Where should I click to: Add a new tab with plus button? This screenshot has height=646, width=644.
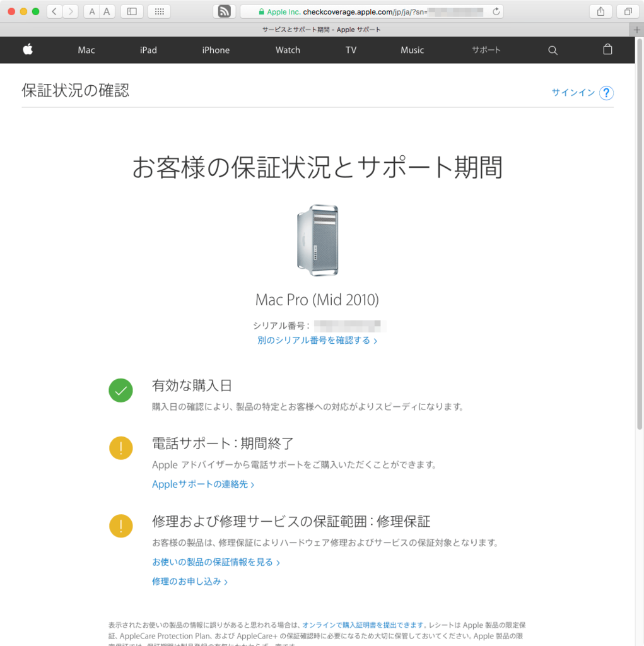point(637,30)
